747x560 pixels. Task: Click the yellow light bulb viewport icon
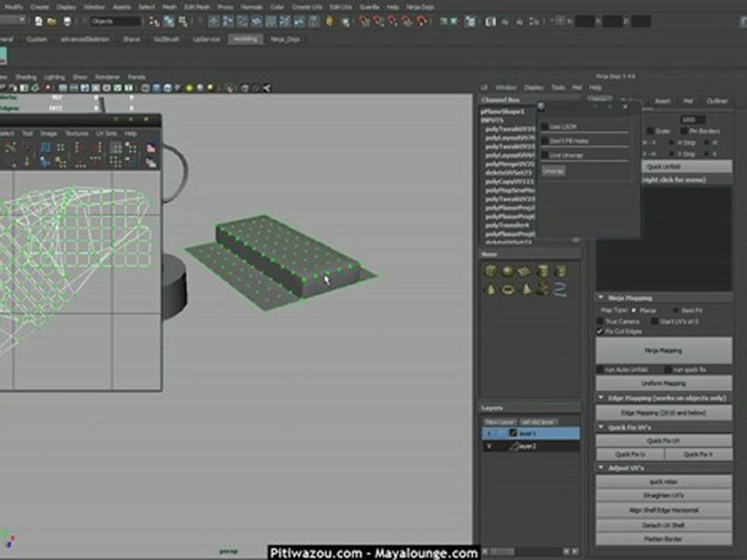[190, 88]
